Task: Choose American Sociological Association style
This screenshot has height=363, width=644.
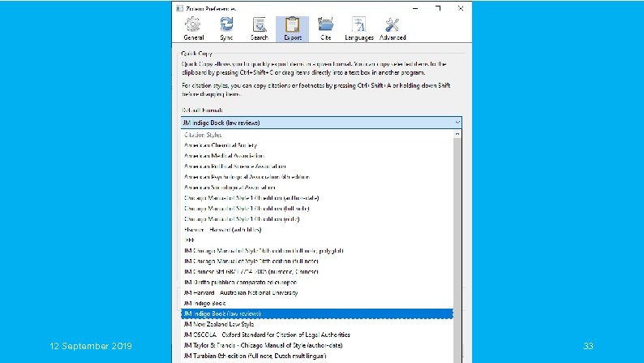Action: [316, 188]
